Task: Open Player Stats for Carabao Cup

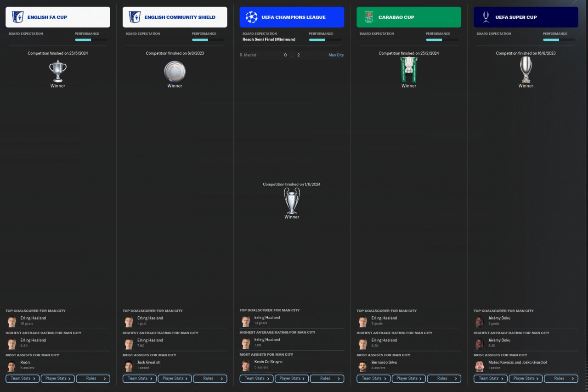Action: pos(409,379)
